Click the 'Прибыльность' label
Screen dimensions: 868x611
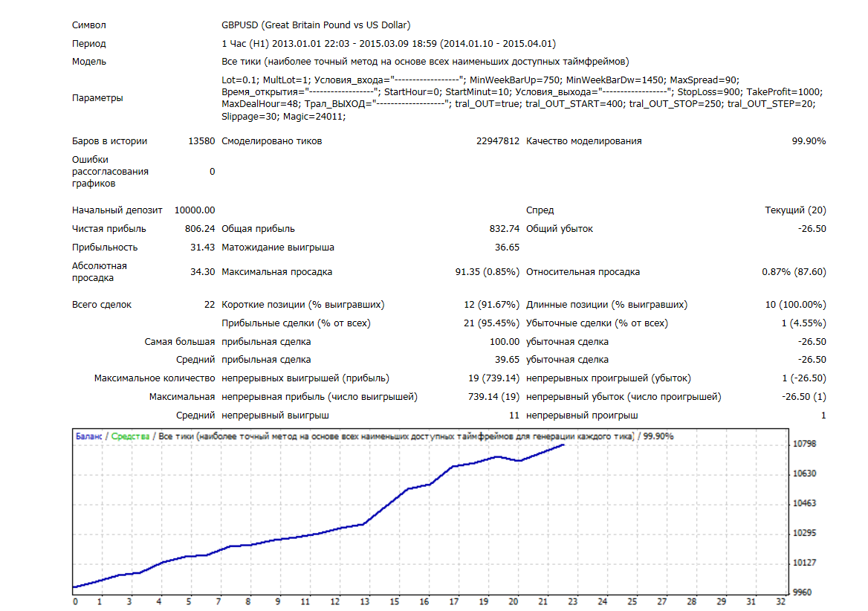[105, 248]
